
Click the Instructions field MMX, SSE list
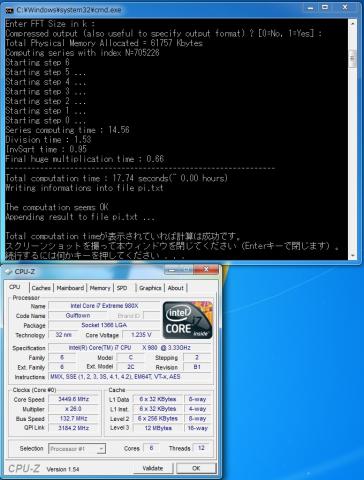click(130, 377)
